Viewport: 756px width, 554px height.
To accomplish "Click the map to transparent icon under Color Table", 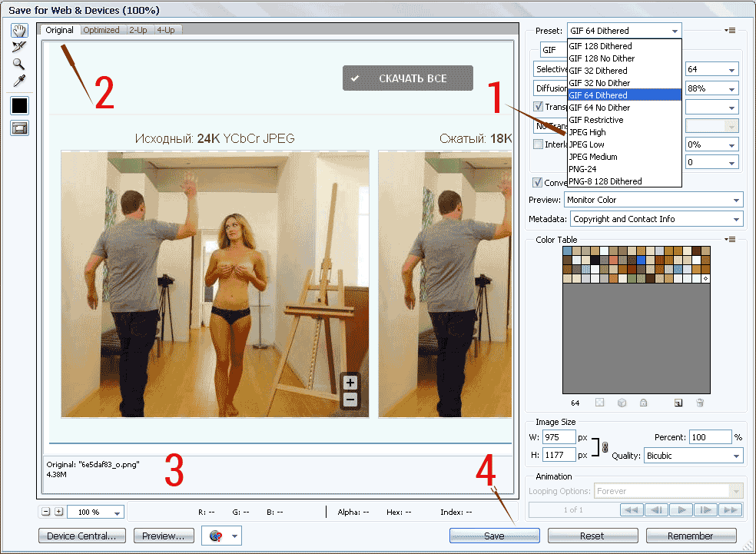I will [x=599, y=403].
